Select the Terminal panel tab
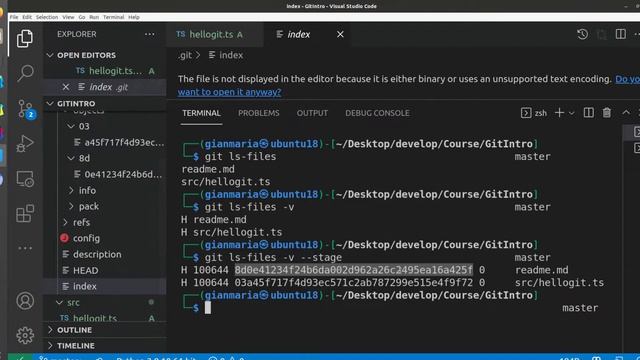640x360 pixels. (x=201, y=113)
